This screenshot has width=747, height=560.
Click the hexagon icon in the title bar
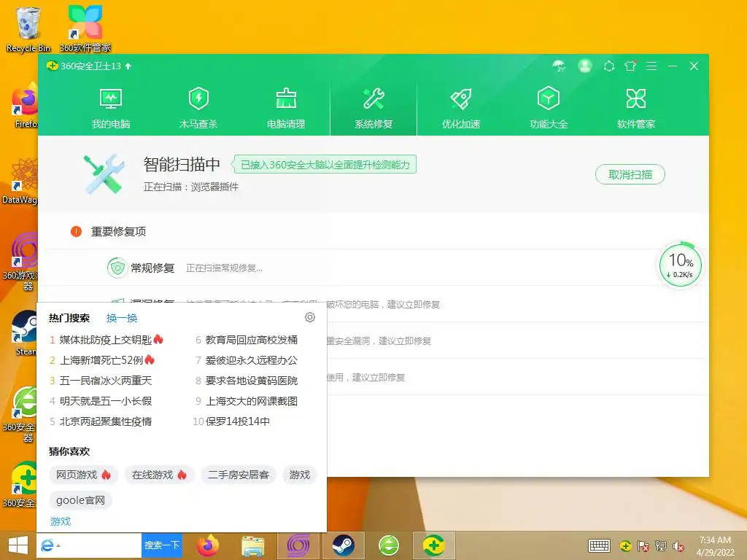point(609,66)
